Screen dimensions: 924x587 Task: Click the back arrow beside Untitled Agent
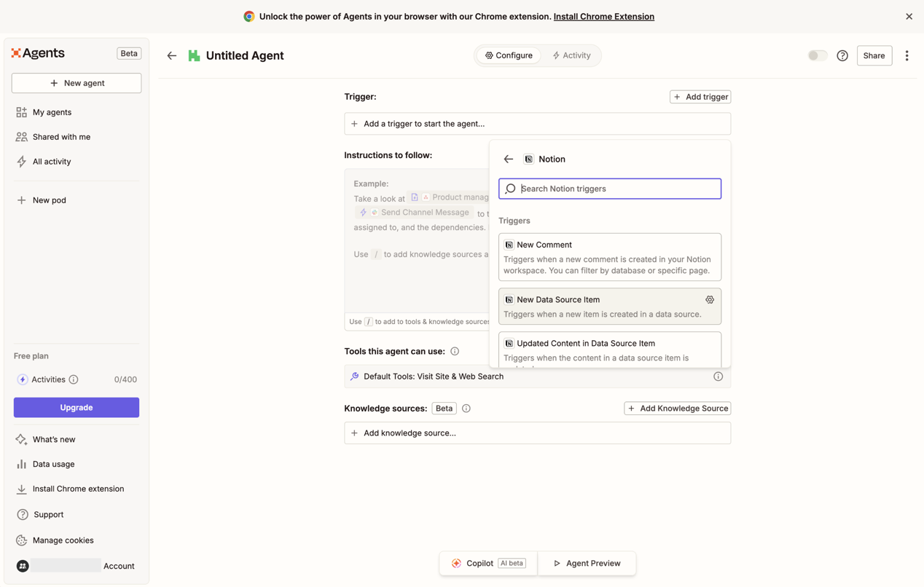pyautogui.click(x=172, y=56)
